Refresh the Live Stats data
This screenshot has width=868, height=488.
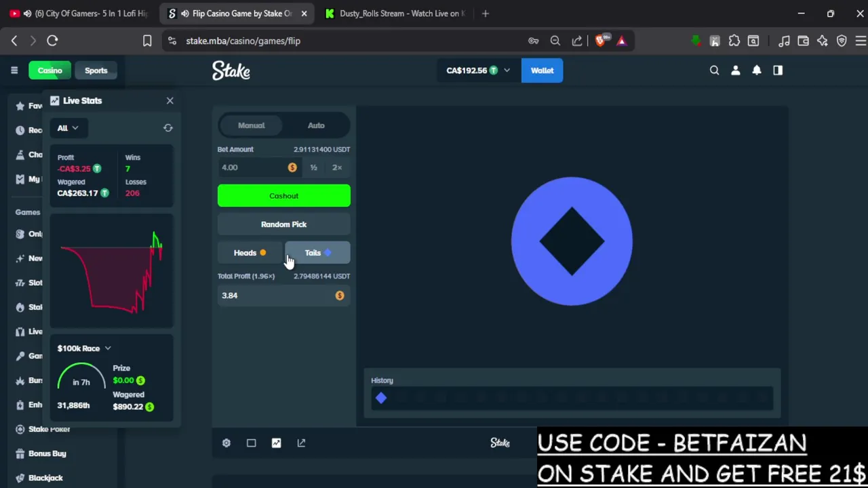point(168,128)
